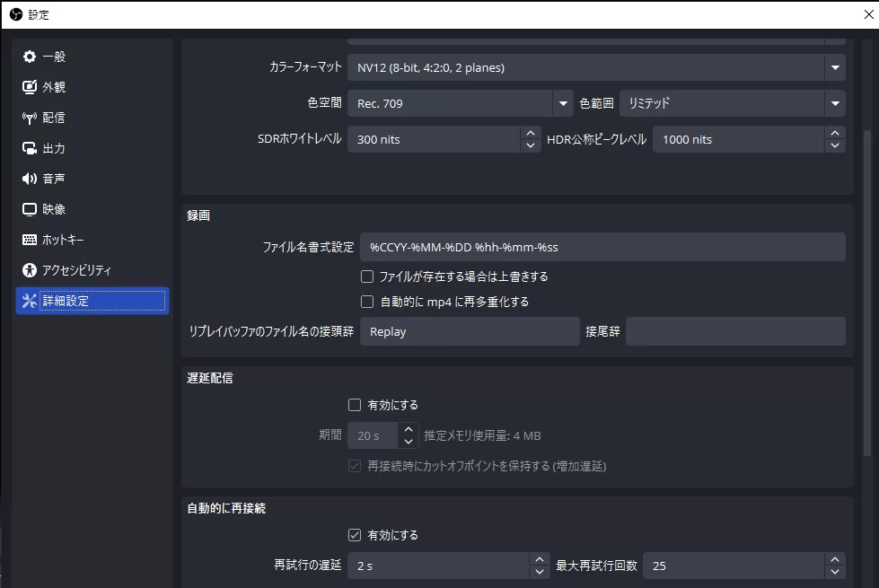
Task: Enable ファイルが存在する場合は上書きする checkbox
Action: pyautogui.click(x=367, y=276)
